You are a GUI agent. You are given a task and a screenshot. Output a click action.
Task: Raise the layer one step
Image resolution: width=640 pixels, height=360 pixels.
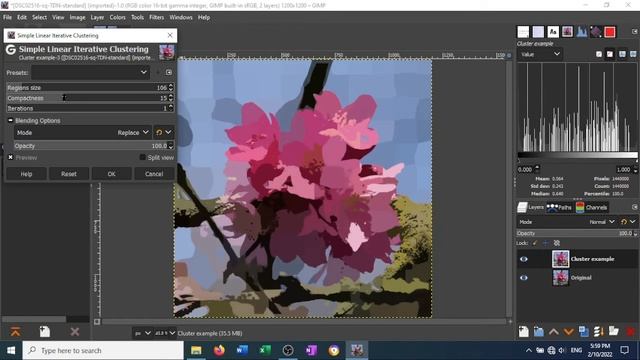(554, 331)
